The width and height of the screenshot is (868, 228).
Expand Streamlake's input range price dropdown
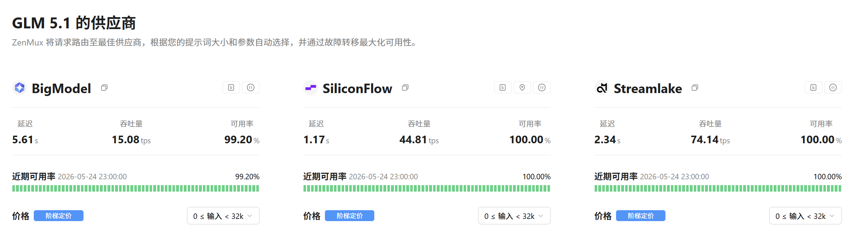(x=806, y=216)
